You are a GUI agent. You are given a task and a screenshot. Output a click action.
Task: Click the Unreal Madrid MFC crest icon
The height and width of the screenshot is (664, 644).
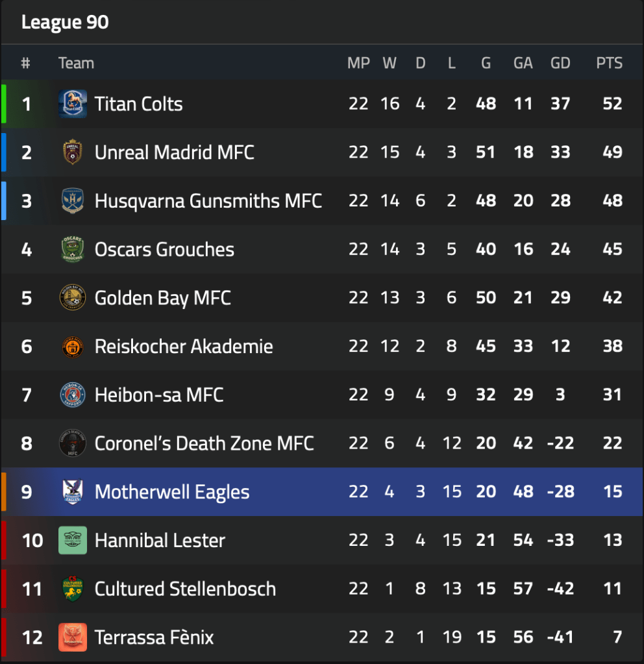[73, 153]
